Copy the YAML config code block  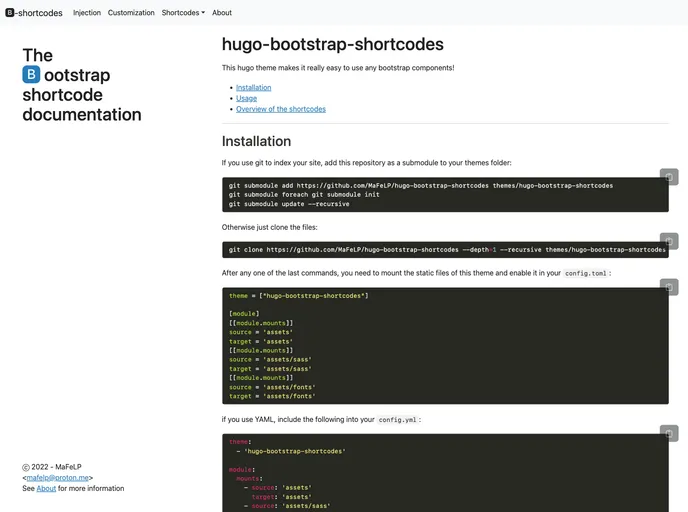669,433
